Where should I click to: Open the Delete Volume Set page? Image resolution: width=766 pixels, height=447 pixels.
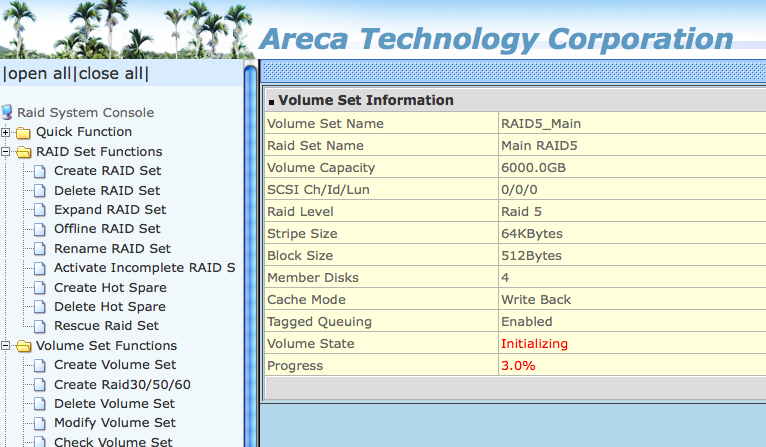click(114, 404)
